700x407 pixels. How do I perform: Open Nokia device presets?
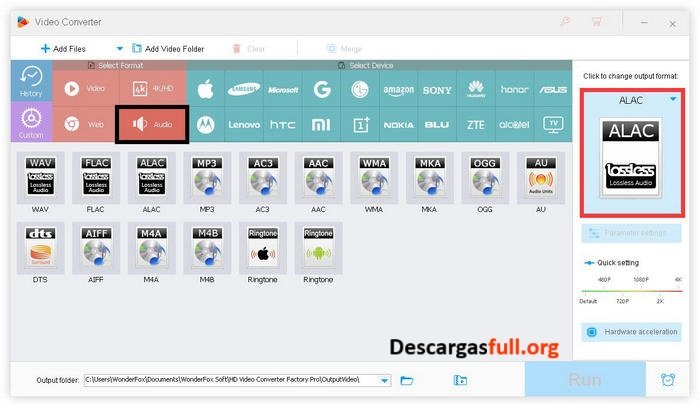pyautogui.click(x=398, y=125)
